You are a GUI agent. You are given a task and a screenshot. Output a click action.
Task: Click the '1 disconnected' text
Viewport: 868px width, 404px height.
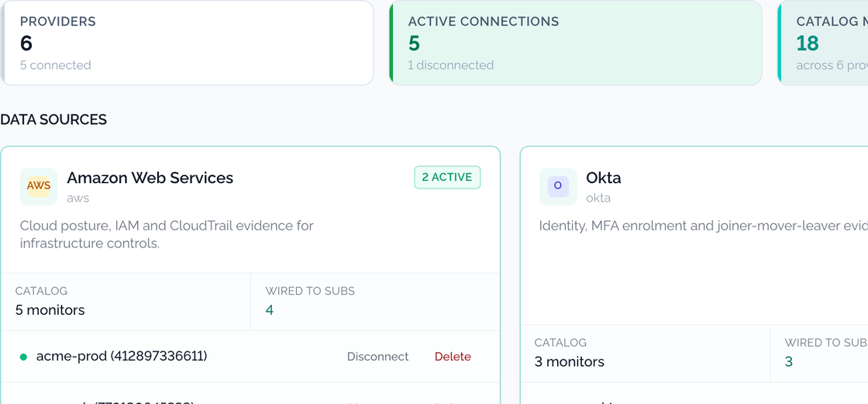tap(450, 65)
